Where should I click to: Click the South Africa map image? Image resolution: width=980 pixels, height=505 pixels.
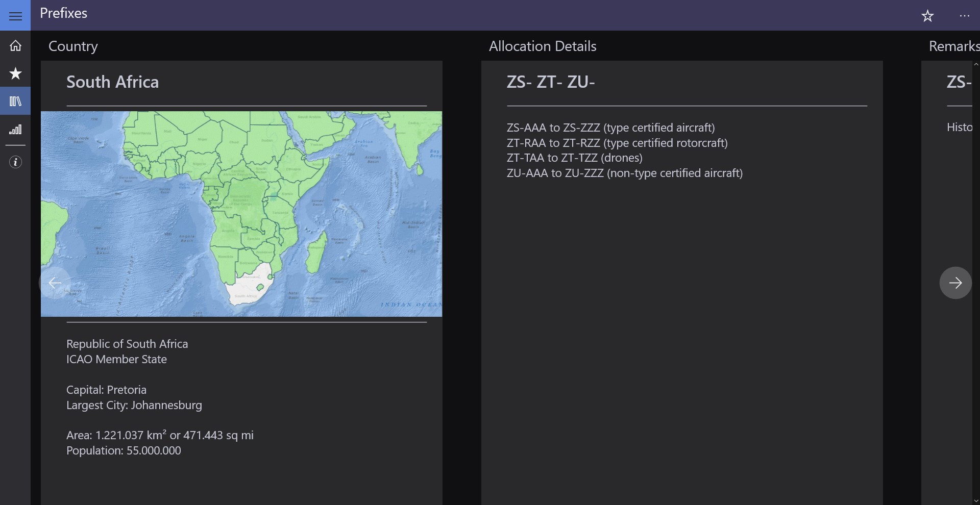(241, 214)
